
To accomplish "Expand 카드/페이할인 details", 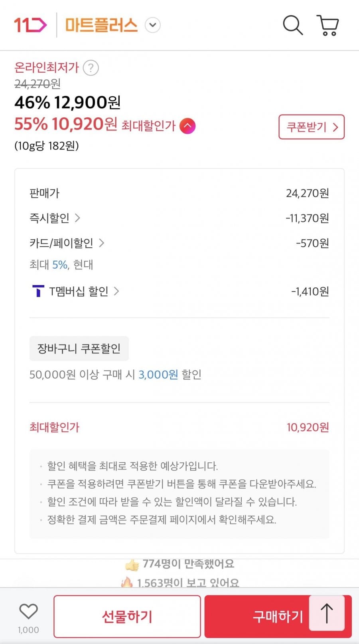I will click(101, 243).
